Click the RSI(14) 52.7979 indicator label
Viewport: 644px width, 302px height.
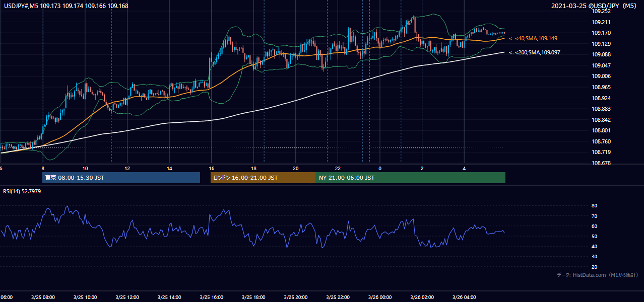coord(22,191)
